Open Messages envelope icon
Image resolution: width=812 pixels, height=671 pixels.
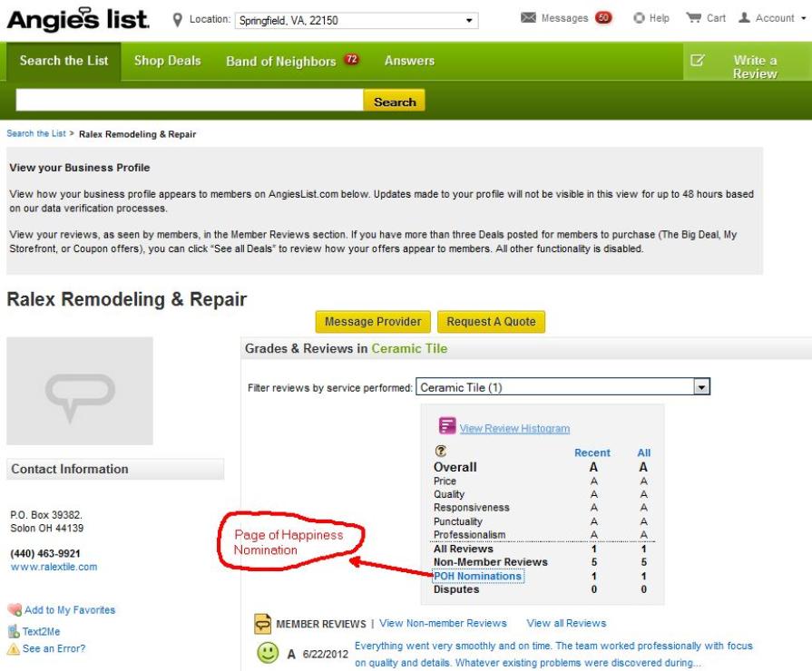[528, 18]
